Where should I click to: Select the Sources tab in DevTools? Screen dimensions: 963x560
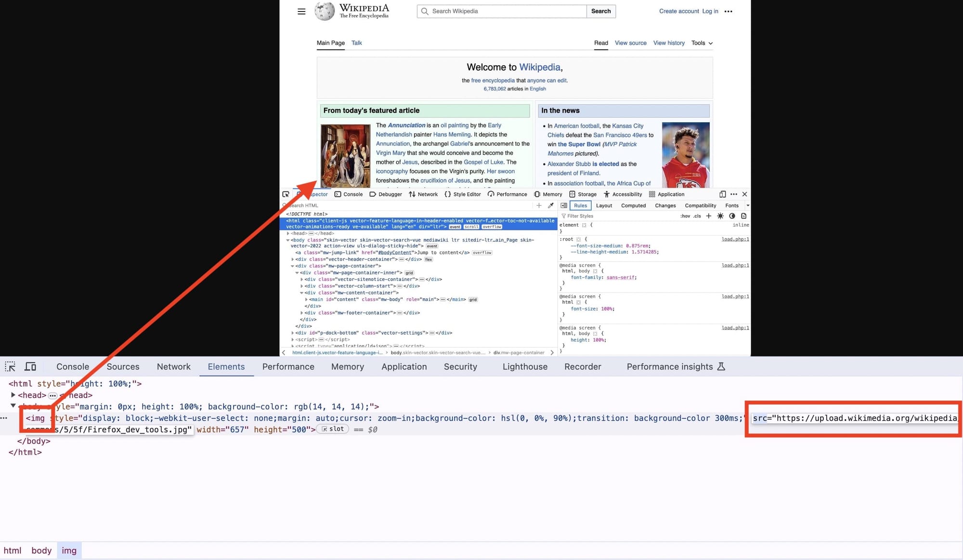123,366
